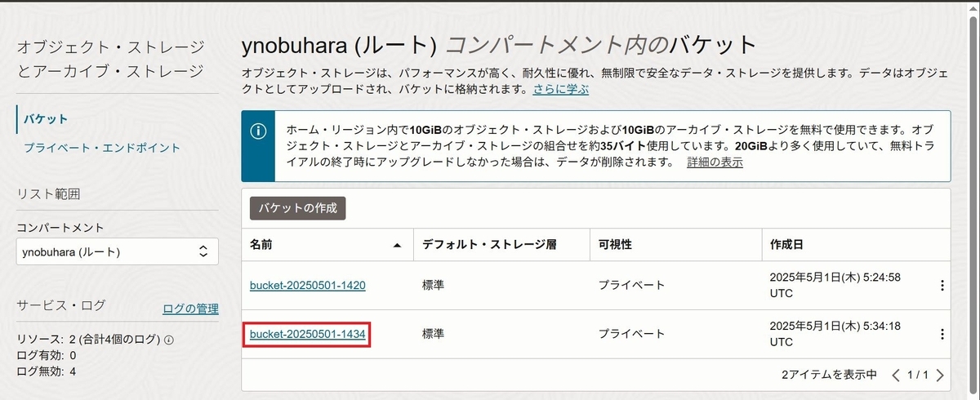The height and width of the screenshot is (400, 980).
Task: Click プライベート cell in bucket-20250501-1420 row
Action: coord(631,286)
